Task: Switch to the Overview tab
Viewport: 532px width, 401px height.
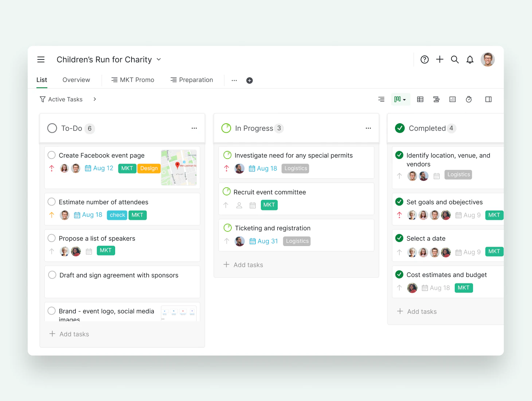Action: (76, 80)
